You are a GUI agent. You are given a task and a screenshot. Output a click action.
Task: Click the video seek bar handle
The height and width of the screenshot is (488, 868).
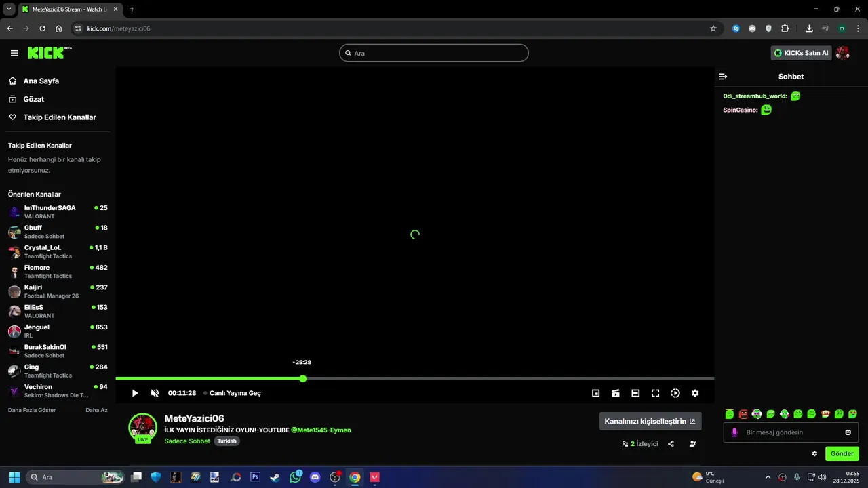coord(303,378)
